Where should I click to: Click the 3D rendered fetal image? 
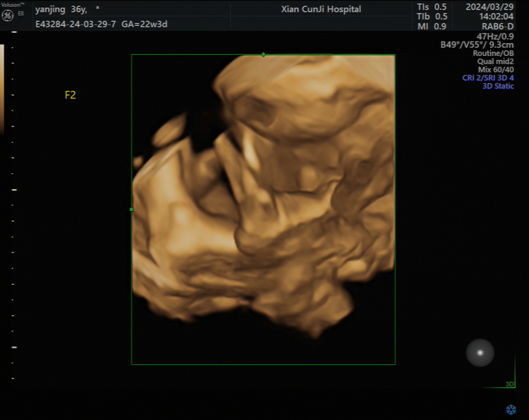[263, 205]
